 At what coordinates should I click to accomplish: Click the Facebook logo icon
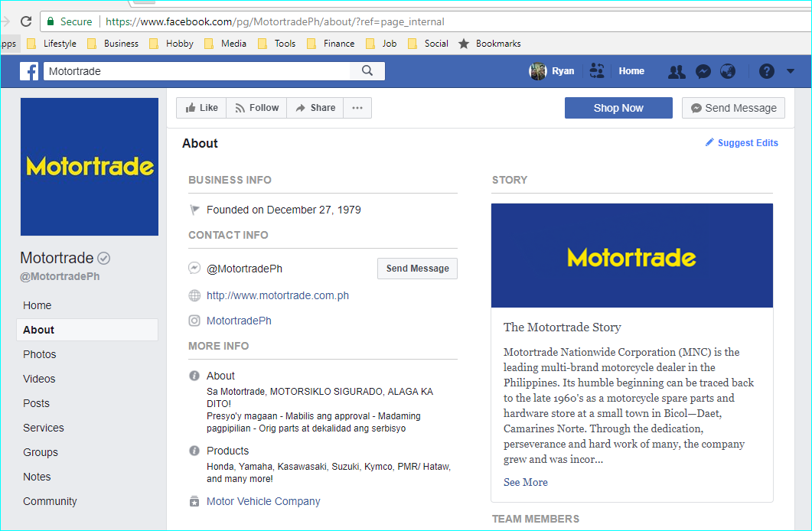(29, 71)
